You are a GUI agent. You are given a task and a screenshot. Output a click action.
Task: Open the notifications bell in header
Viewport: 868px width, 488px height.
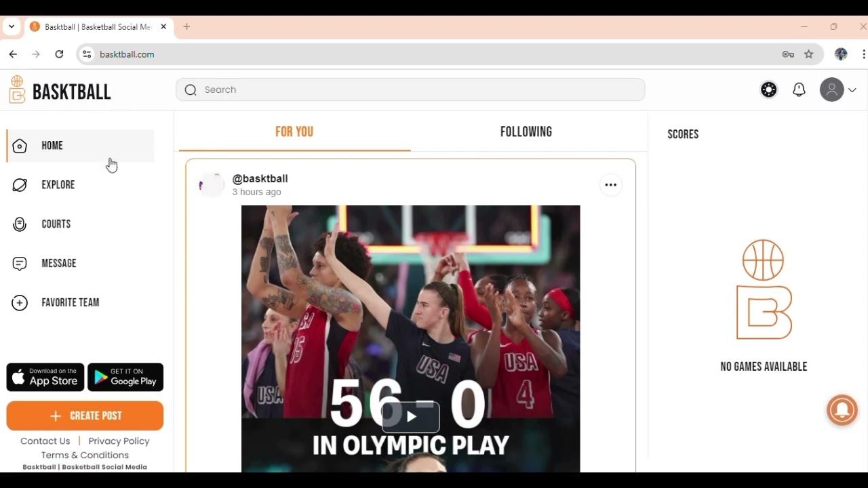(x=799, y=89)
